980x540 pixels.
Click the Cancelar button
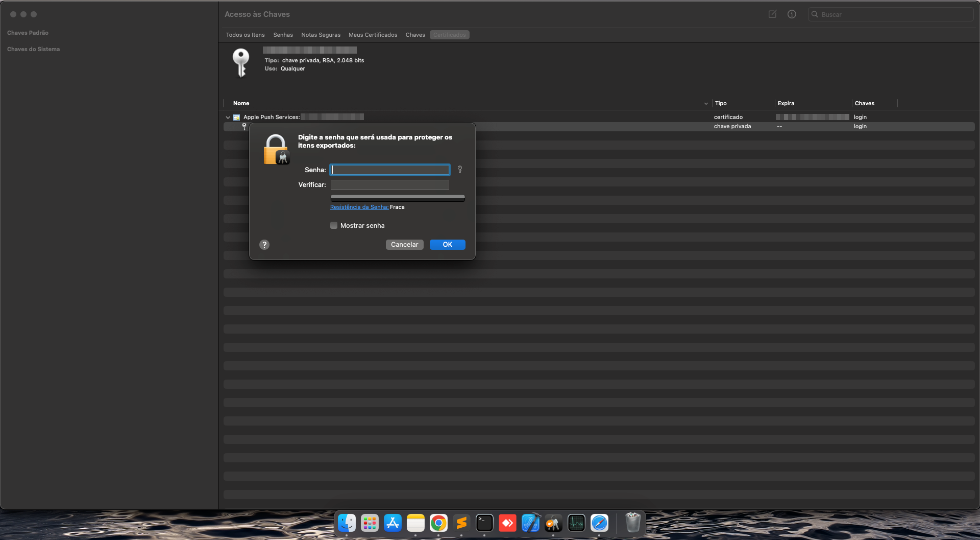(405, 245)
